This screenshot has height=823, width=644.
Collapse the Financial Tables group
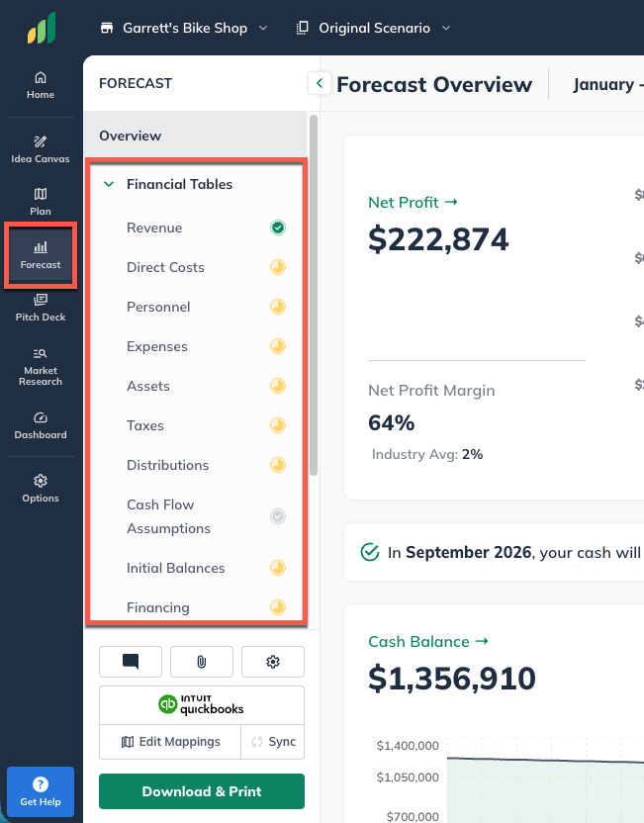pyautogui.click(x=109, y=184)
